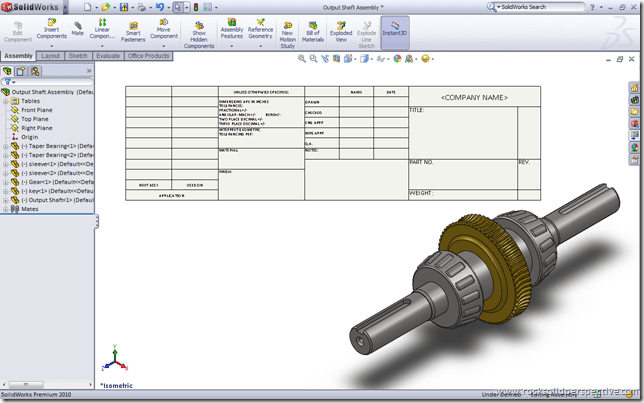Select Linear Component Pattern
This screenshot has width=644, height=403.
point(102,29)
